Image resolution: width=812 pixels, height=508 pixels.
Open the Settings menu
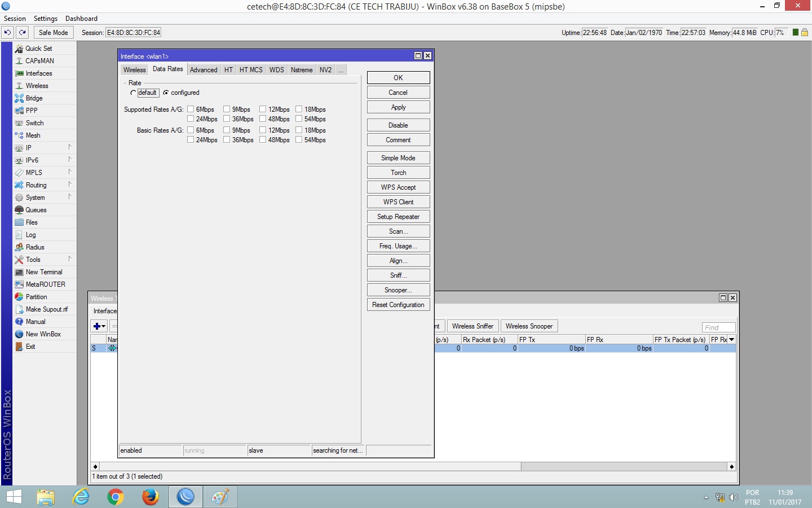click(x=46, y=19)
